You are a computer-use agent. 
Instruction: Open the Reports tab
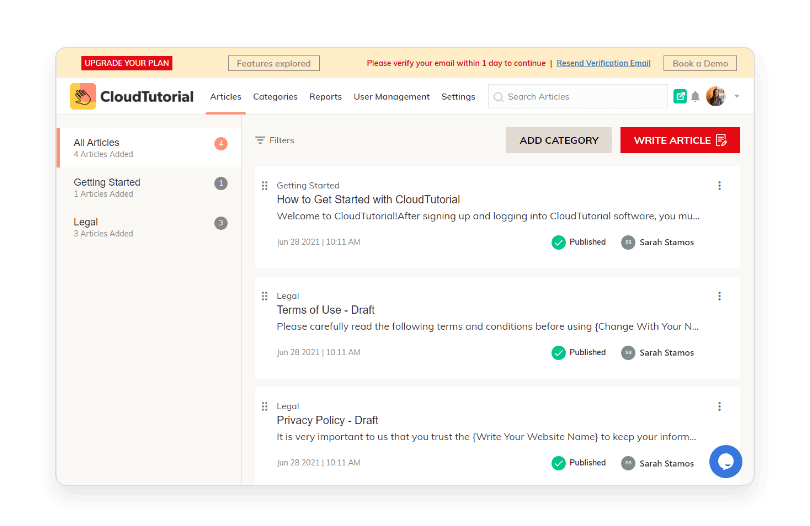[325, 97]
